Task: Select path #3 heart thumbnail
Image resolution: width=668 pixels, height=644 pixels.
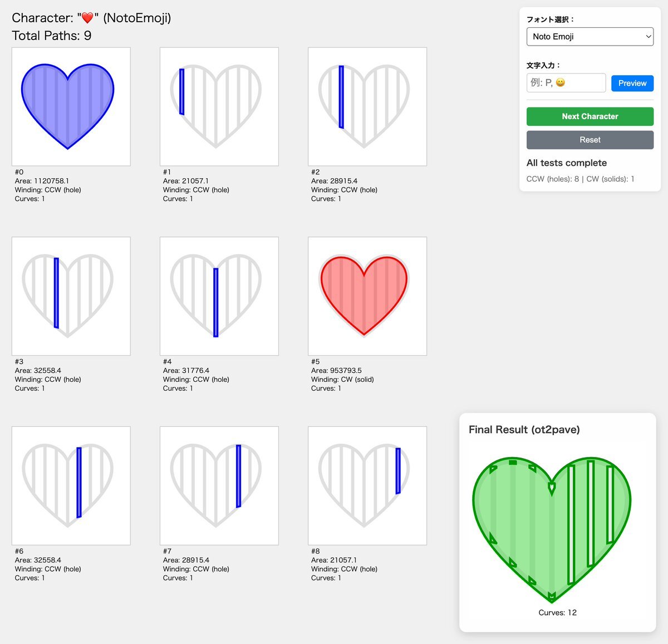Action: 71,296
